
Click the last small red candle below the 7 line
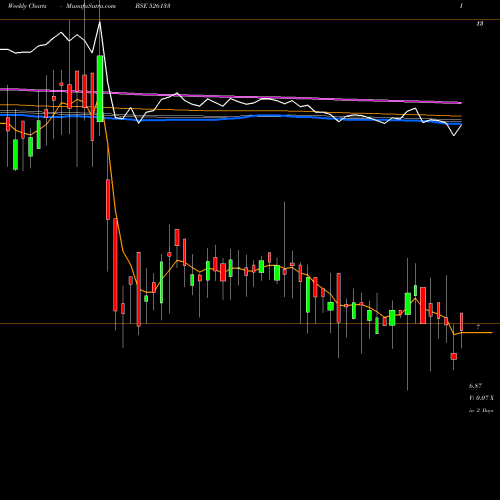tap(454, 357)
